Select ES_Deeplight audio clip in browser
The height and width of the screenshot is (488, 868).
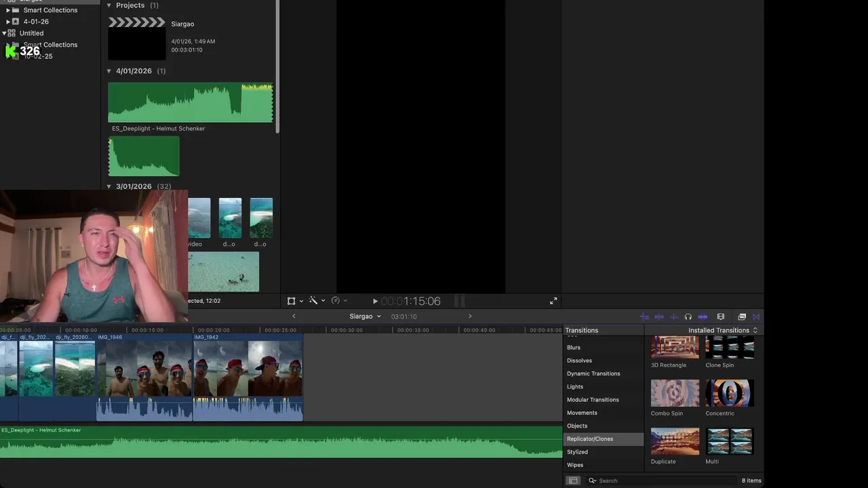(x=191, y=102)
